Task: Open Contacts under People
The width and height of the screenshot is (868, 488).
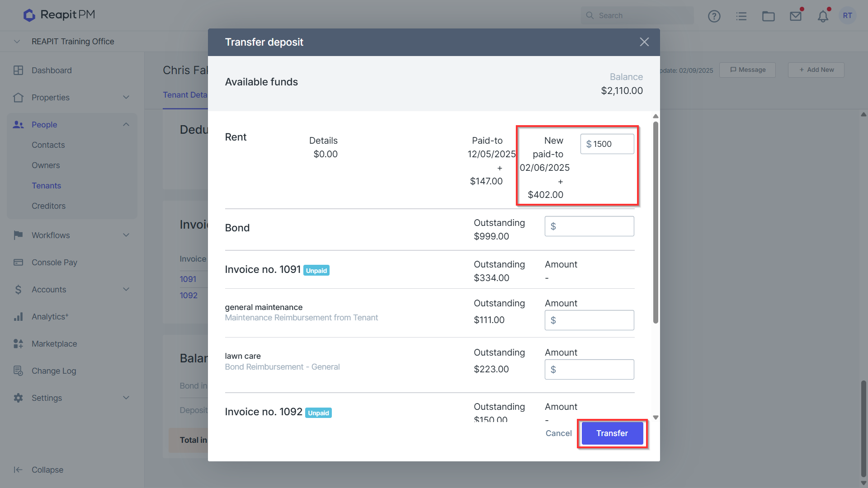Action: click(x=48, y=145)
